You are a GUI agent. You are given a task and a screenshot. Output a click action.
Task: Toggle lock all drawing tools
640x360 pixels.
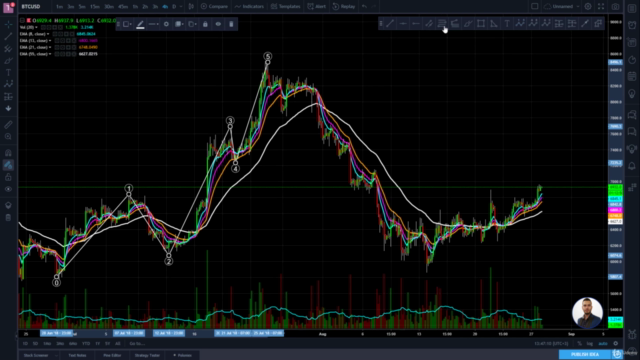point(8,177)
